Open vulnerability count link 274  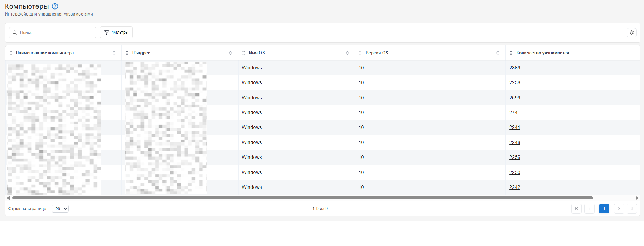pyautogui.click(x=513, y=112)
